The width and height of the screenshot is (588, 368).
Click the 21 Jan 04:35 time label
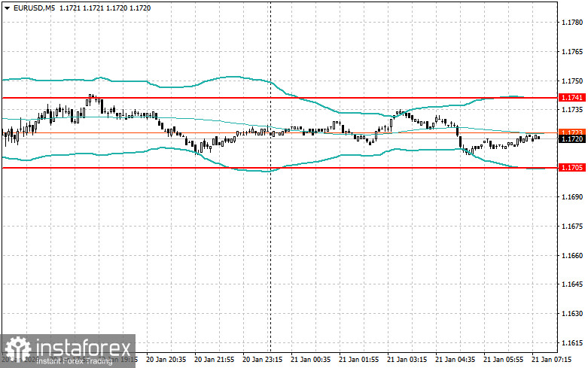coord(455,360)
